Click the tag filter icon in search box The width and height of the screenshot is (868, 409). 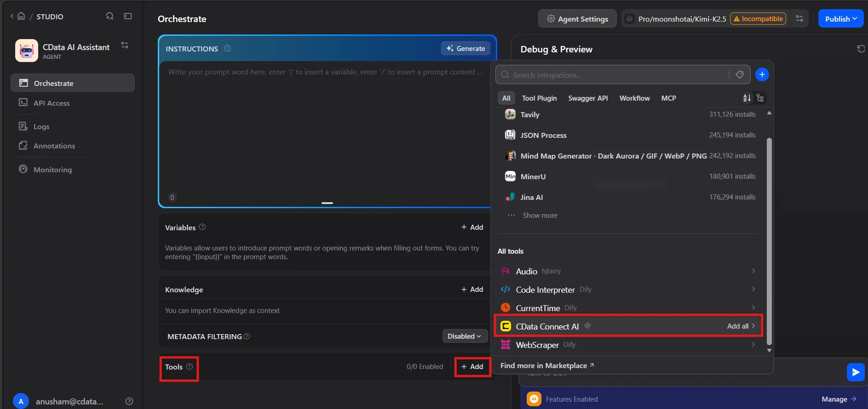click(740, 74)
